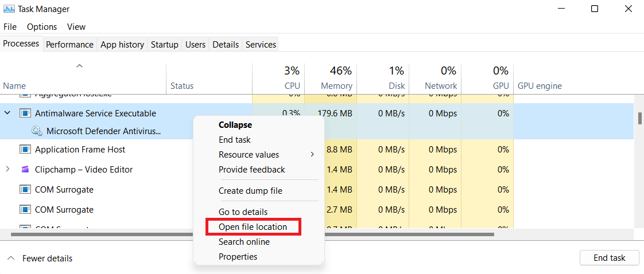Image resolution: width=644 pixels, height=274 pixels.
Task: Choose Open file location from context menu
Action: 254,227
